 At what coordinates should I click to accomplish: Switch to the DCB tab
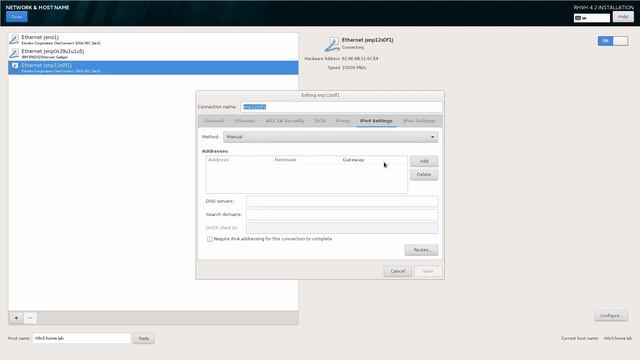tap(320, 121)
